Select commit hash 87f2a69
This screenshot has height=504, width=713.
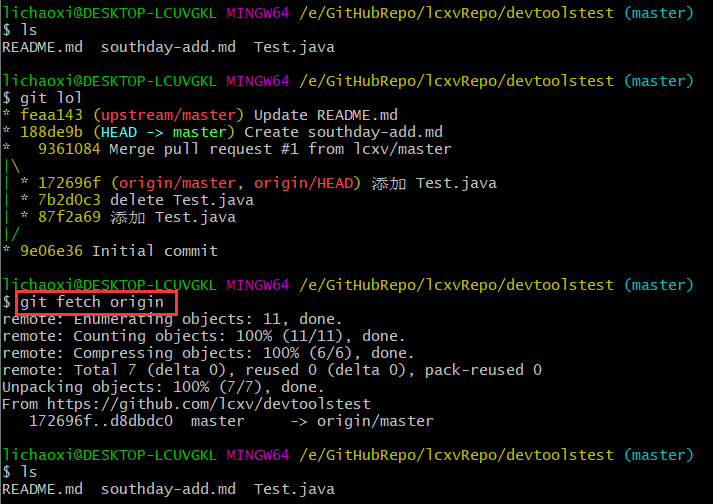69,217
